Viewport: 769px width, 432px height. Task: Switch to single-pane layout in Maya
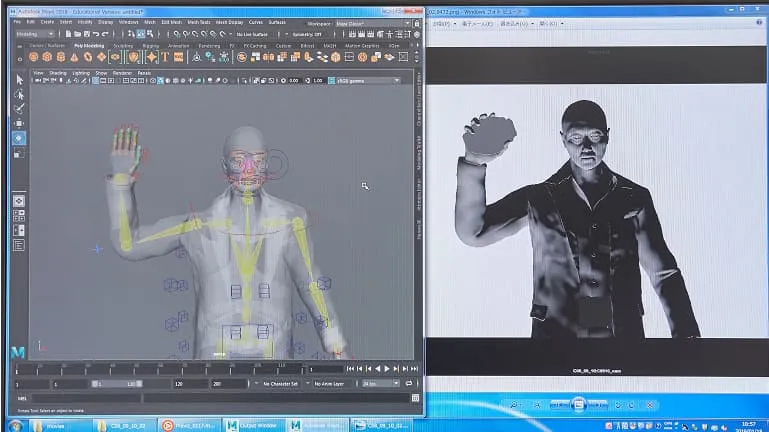[19, 201]
